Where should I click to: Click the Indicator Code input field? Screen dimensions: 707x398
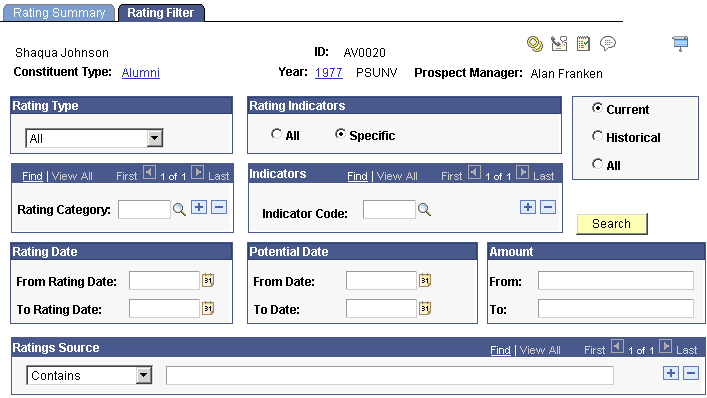click(389, 210)
